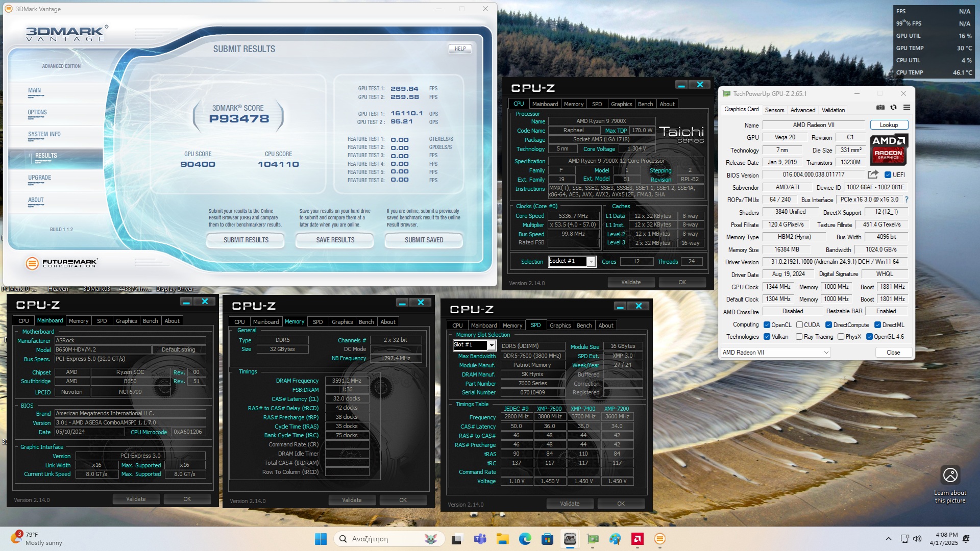Click SAVE RESULTS in 3DMark Vantage
The image size is (980, 551).
[335, 240]
